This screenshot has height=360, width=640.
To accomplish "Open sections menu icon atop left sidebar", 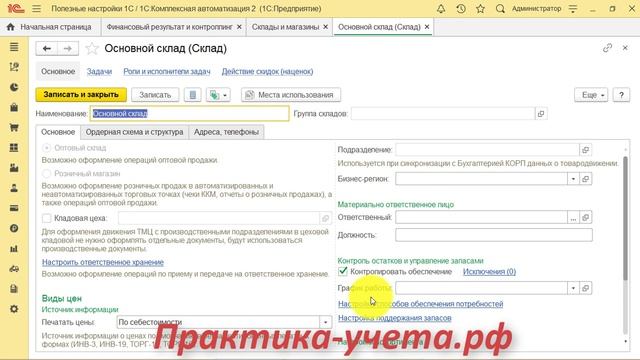I will (x=14, y=47).
